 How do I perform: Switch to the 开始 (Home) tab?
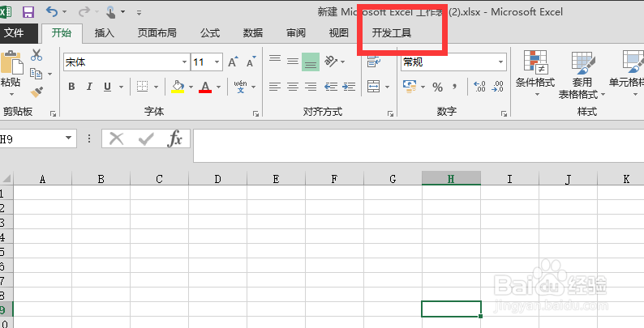62,32
